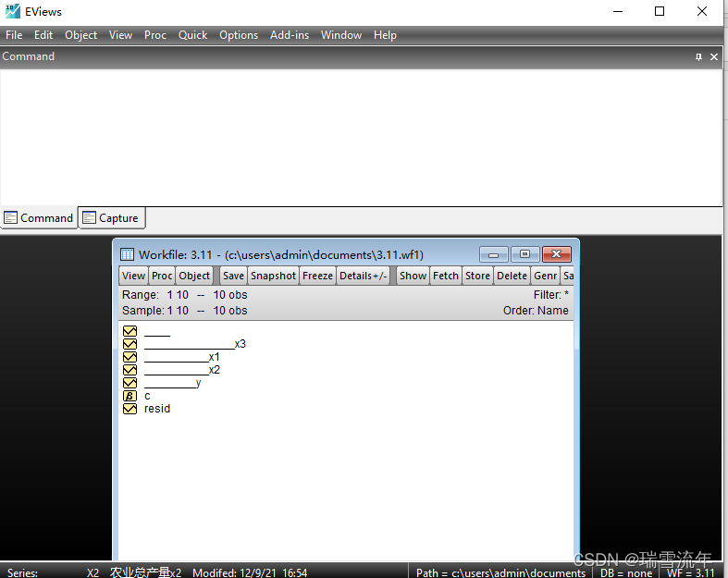
Task: Click the workfile Object button
Action: 194,276
